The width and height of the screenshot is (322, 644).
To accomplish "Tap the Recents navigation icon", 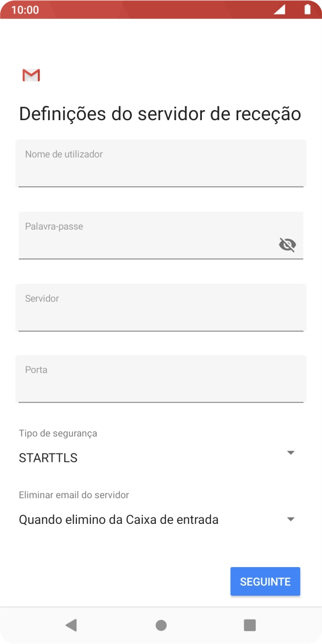I will pyautogui.click(x=249, y=625).
